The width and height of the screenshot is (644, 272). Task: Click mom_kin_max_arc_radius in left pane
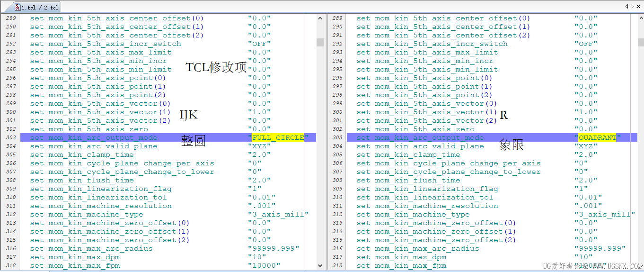point(100,249)
